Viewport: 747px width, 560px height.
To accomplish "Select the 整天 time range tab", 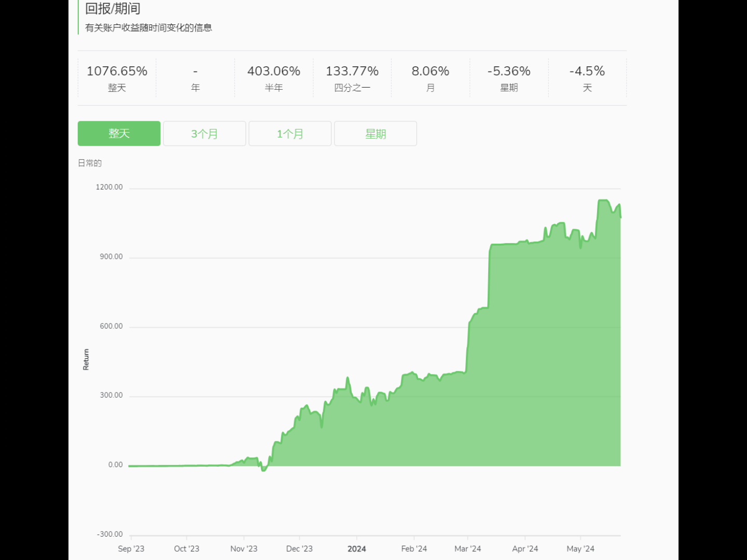I will coord(119,133).
